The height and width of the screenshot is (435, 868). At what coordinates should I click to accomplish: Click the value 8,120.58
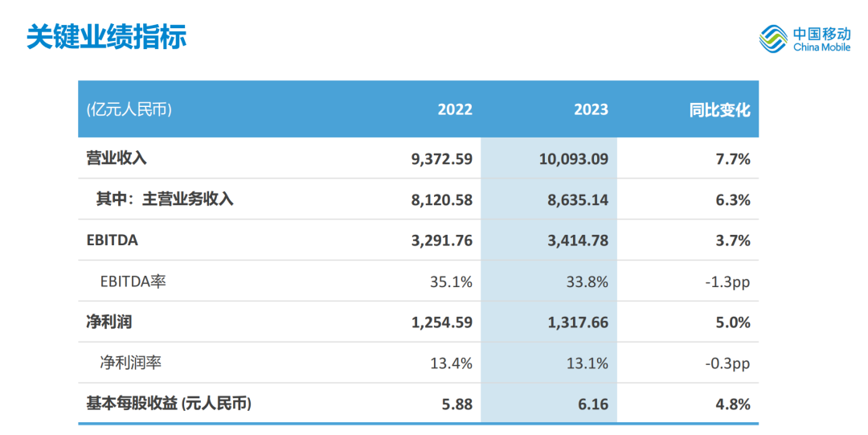click(442, 200)
